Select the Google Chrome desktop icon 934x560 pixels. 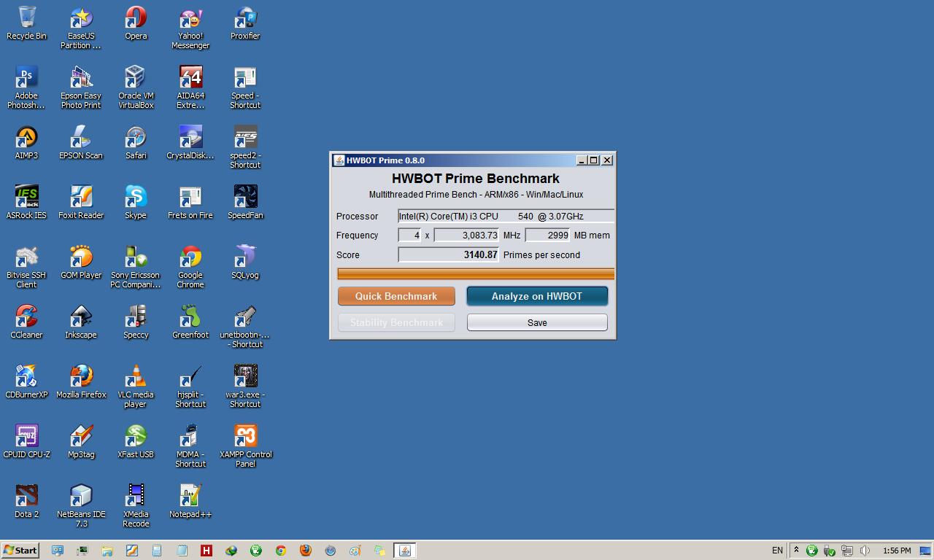pos(190,267)
